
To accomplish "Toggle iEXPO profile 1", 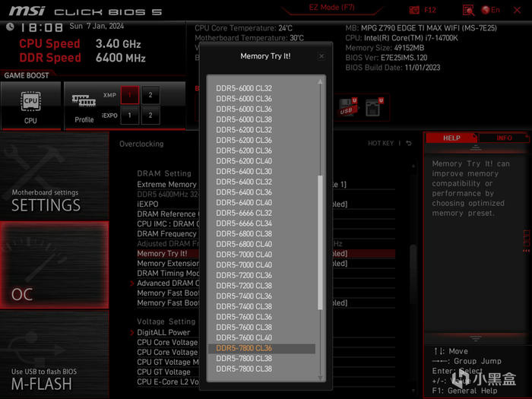I will coord(130,116).
